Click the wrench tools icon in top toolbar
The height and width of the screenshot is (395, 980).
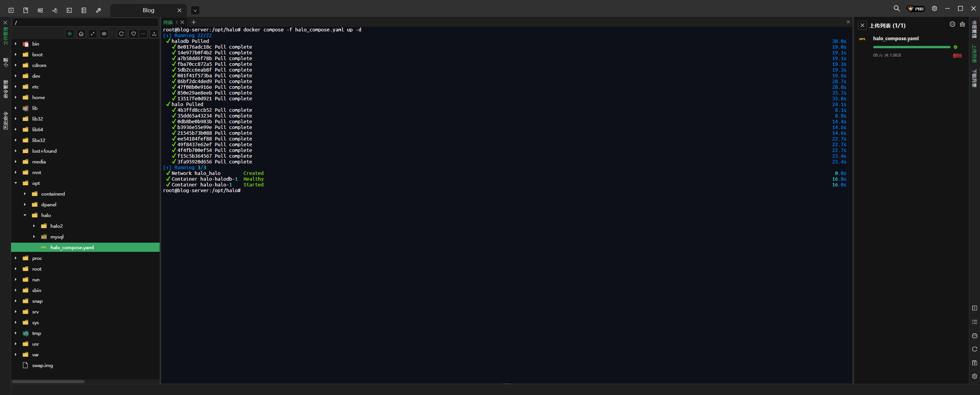click(98, 10)
